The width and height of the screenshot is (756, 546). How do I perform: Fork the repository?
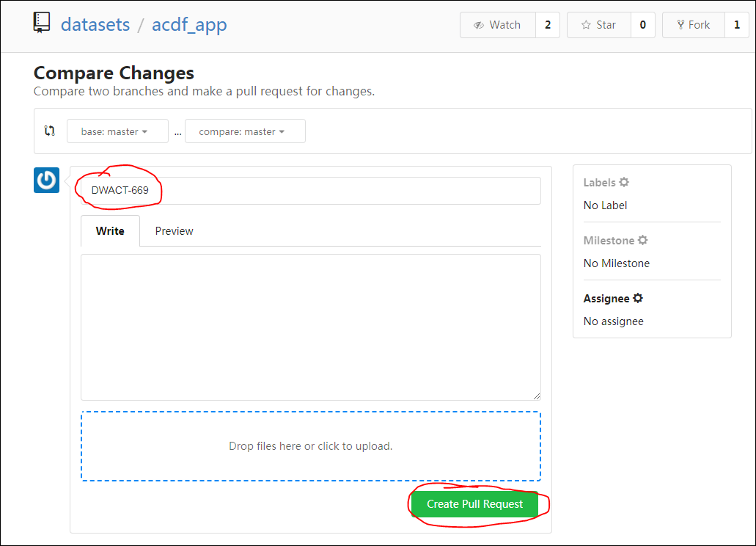click(x=694, y=25)
